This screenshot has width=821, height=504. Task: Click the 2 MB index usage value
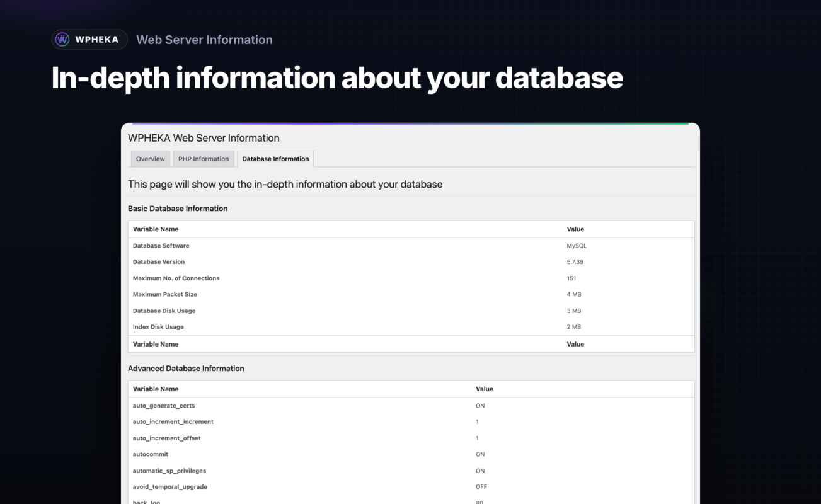[573, 327]
